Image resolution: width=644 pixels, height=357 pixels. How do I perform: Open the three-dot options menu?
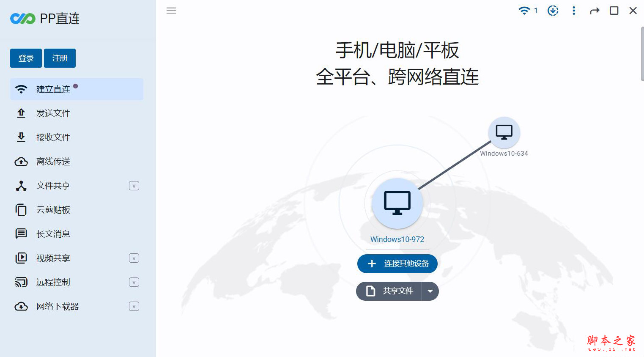[x=574, y=11]
